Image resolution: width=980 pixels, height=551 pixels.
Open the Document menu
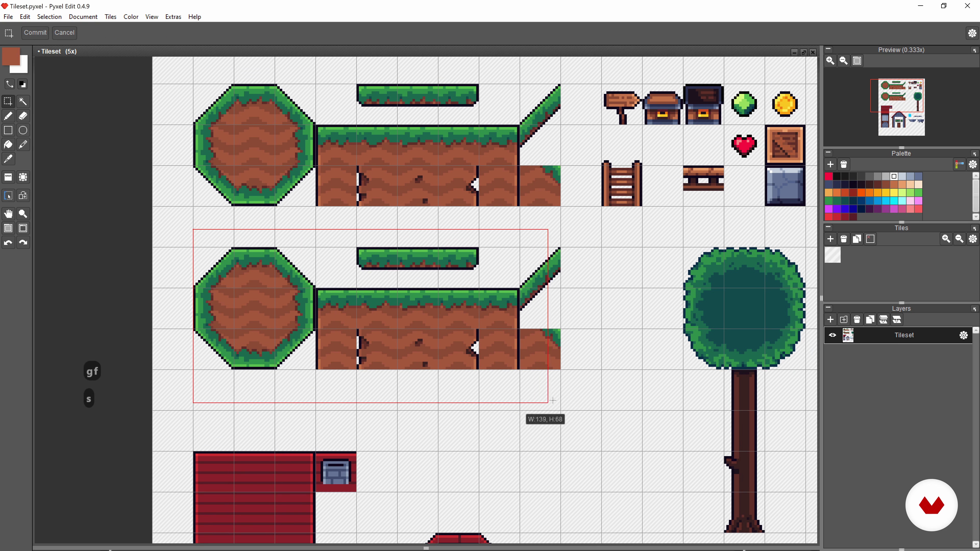[x=83, y=17]
